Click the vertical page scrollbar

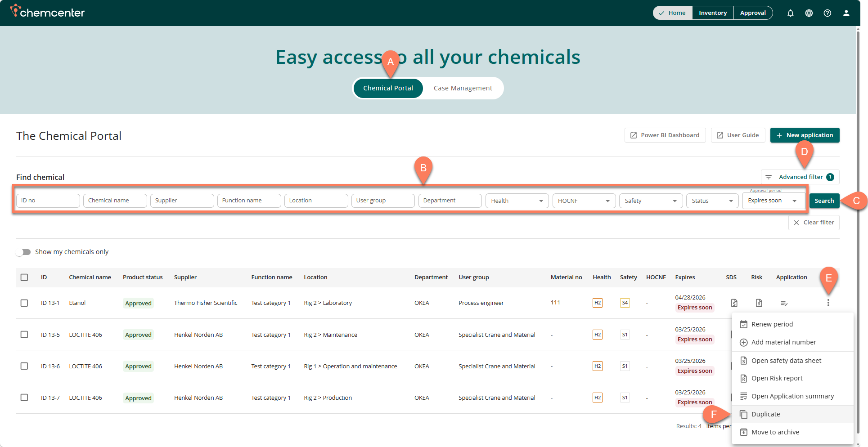click(858, 225)
